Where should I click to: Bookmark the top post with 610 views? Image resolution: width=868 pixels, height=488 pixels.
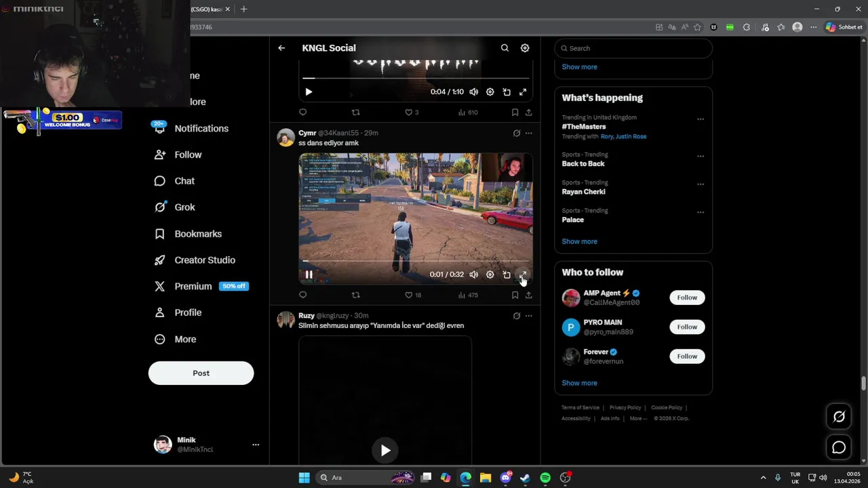[x=515, y=113]
